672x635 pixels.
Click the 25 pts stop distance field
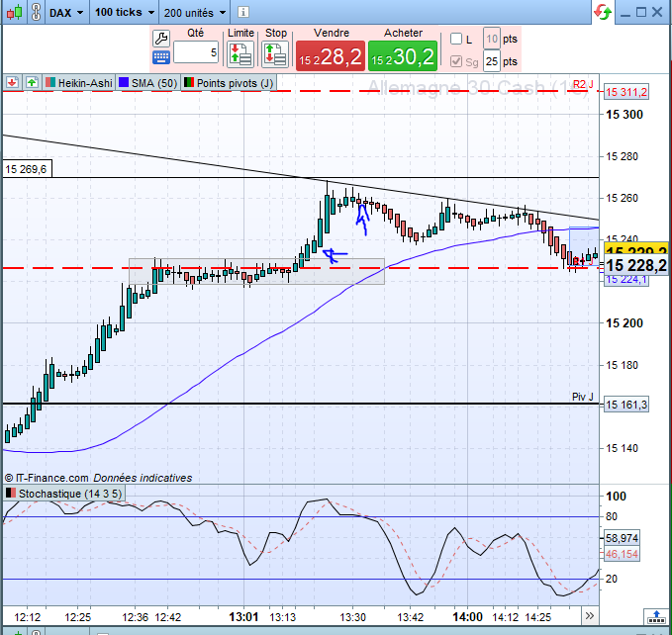492,61
